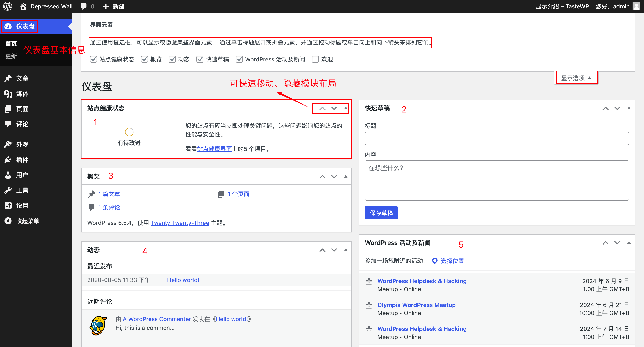Screen dimensions: 644x347
Task: Click the home icon beside Depressed Wall
Action: [23, 6]
